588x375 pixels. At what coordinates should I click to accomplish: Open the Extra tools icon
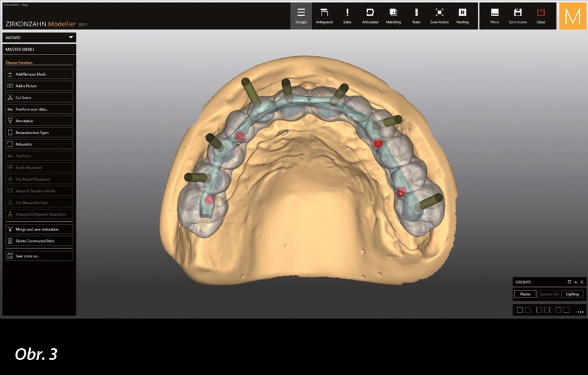pyautogui.click(x=347, y=16)
